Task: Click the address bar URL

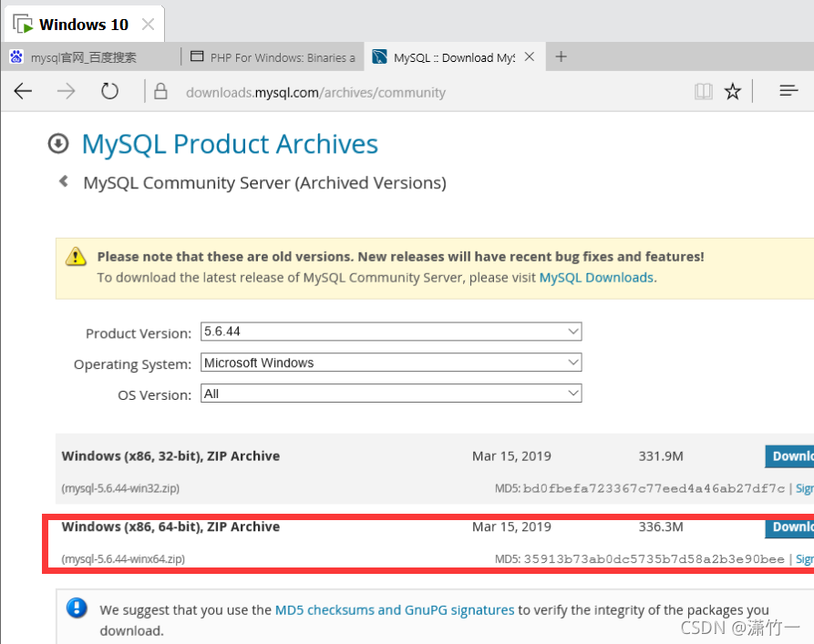Action: (315, 92)
